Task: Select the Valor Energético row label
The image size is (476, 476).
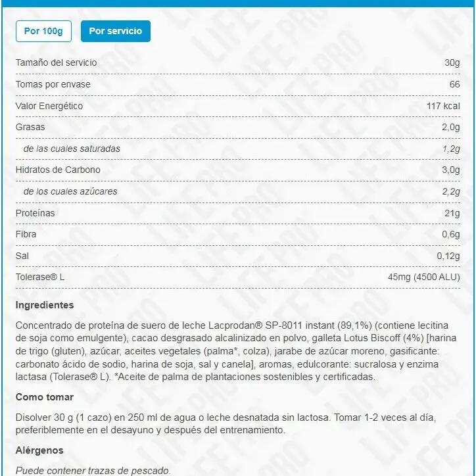Action: click(49, 106)
